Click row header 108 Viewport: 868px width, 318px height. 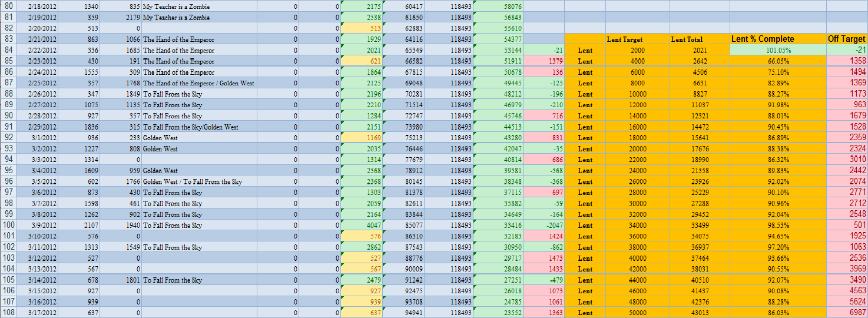pos(9,313)
